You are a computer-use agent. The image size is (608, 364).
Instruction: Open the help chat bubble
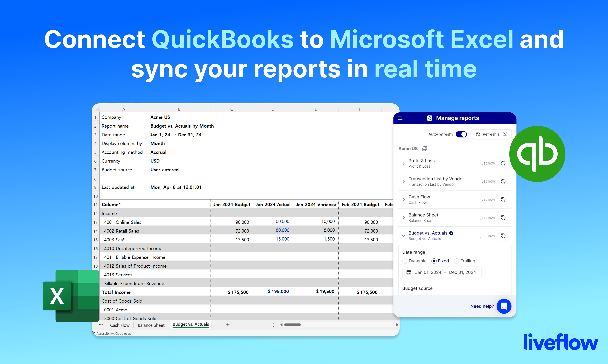point(504,306)
